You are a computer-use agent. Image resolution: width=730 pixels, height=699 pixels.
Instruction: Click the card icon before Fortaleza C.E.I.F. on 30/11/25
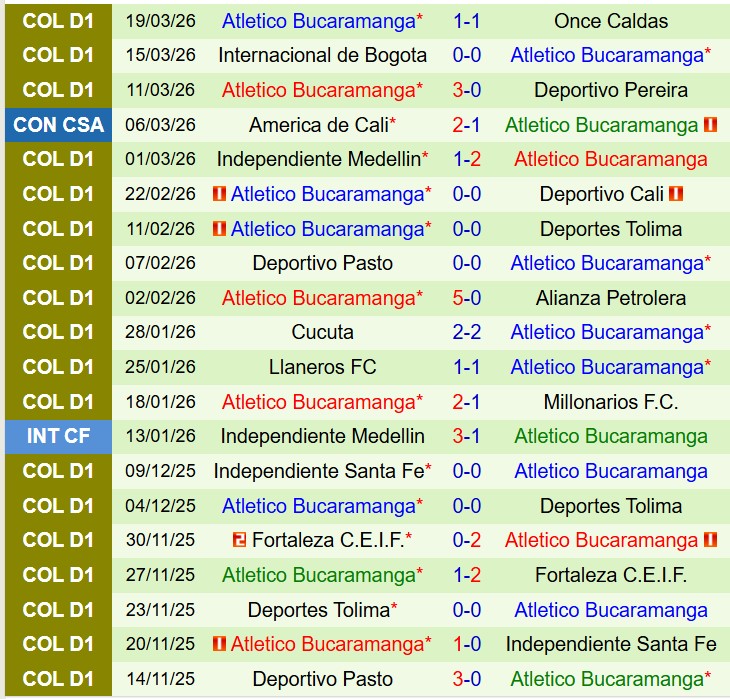click(239, 540)
